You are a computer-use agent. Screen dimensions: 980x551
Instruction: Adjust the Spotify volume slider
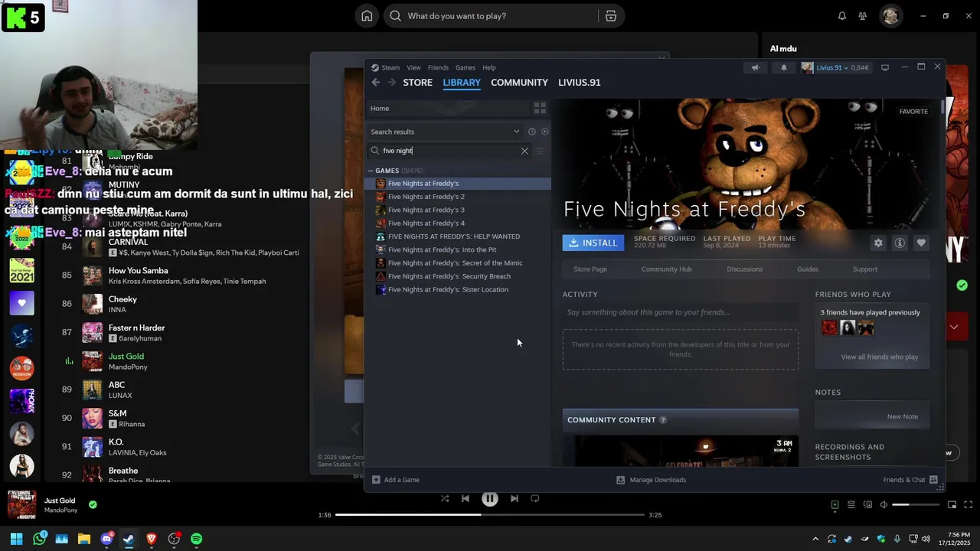coord(916,505)
